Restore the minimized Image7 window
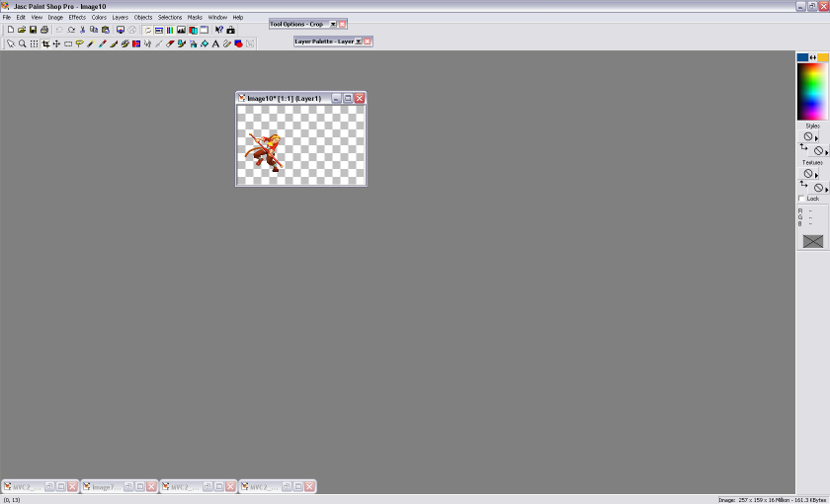The width and height of the screenshot is (830, 504). [x=128, y=486]
